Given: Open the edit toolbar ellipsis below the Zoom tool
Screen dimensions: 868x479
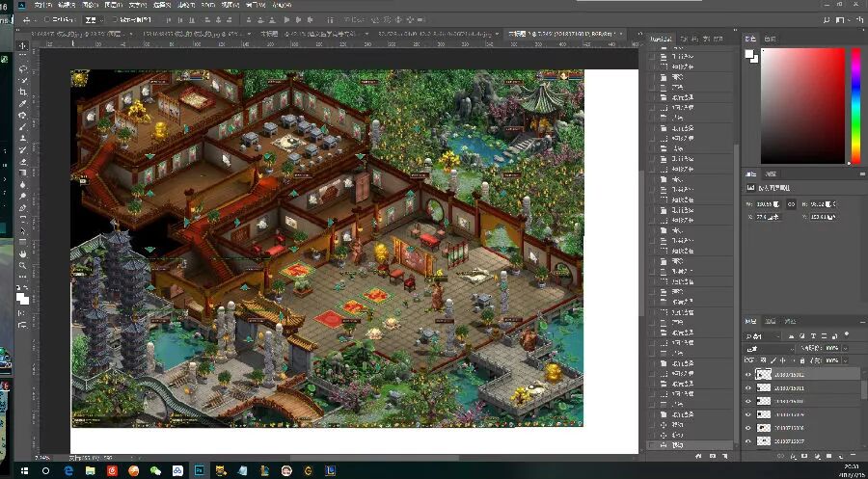Looking at the screenshot, I should pos(22,277).
